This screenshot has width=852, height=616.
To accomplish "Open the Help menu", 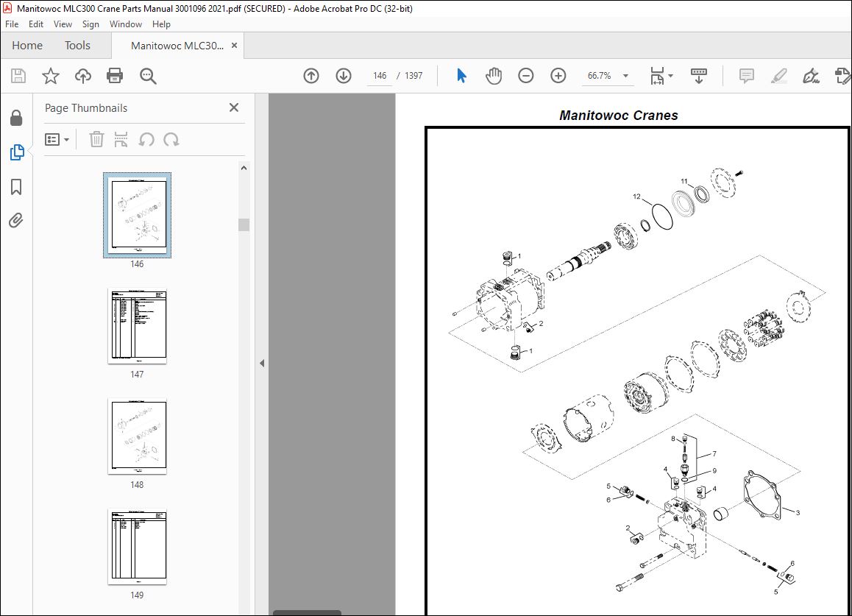I will click(161, 24).
